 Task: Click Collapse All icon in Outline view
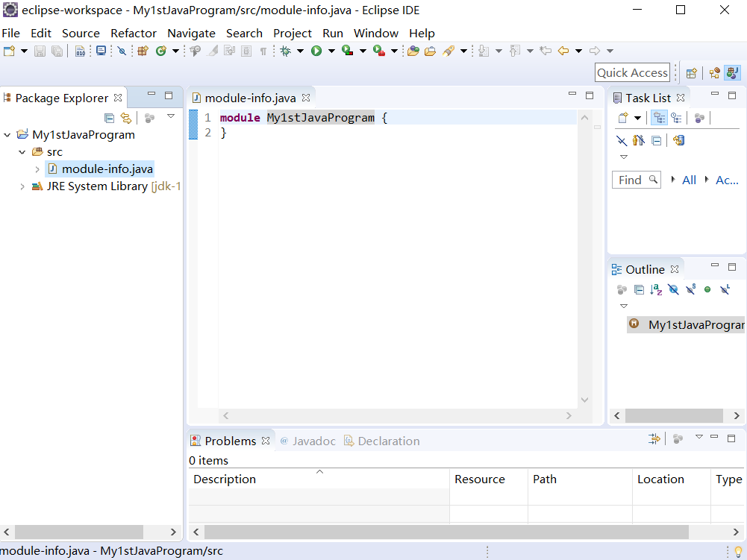point(639,289)
